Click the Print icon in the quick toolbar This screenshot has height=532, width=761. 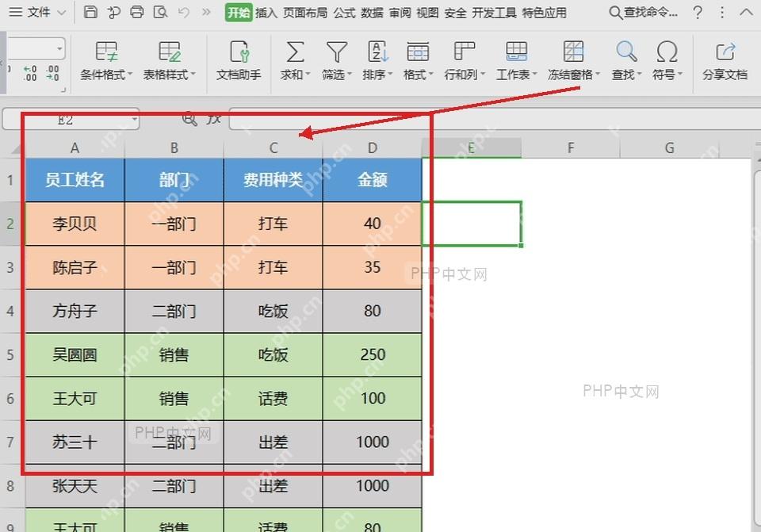tap(137, 12)
